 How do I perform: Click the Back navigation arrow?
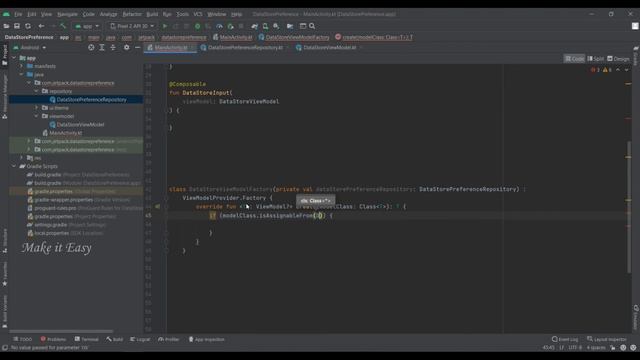tap(41, 26)
